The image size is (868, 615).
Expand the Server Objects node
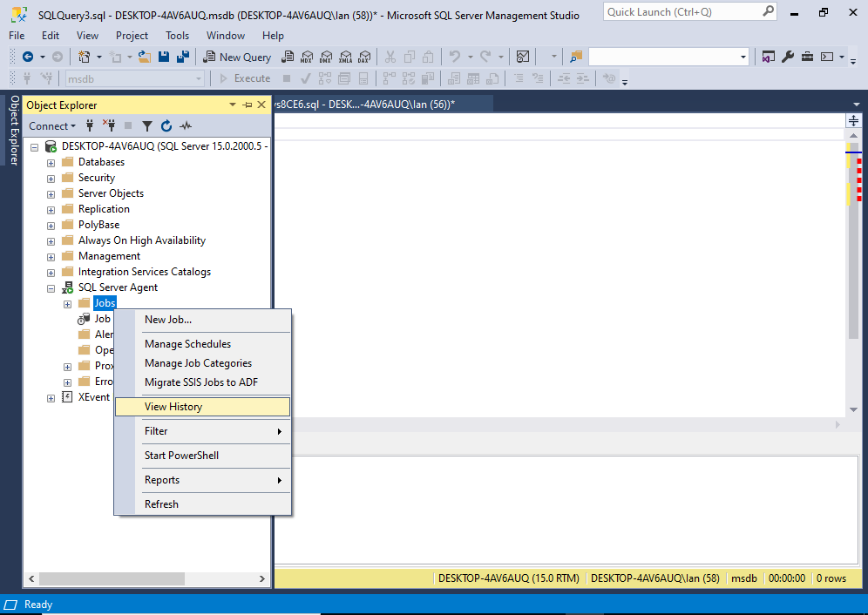point(51,194)
